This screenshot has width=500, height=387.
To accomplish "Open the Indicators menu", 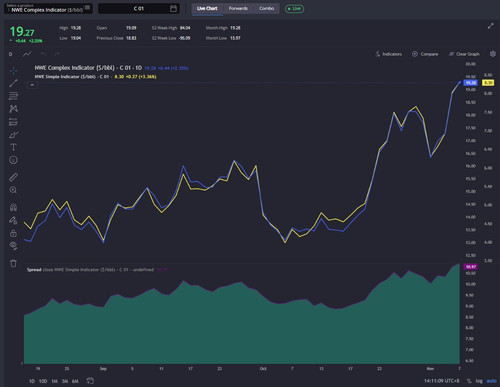I will (389, 54).
